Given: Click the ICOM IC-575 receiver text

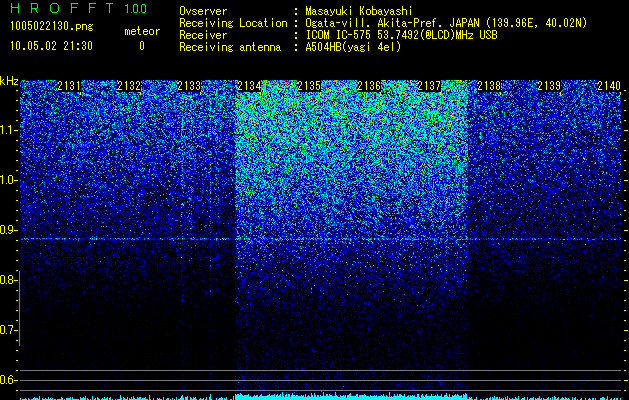Looking at the screenshot, I should (401, 35).
